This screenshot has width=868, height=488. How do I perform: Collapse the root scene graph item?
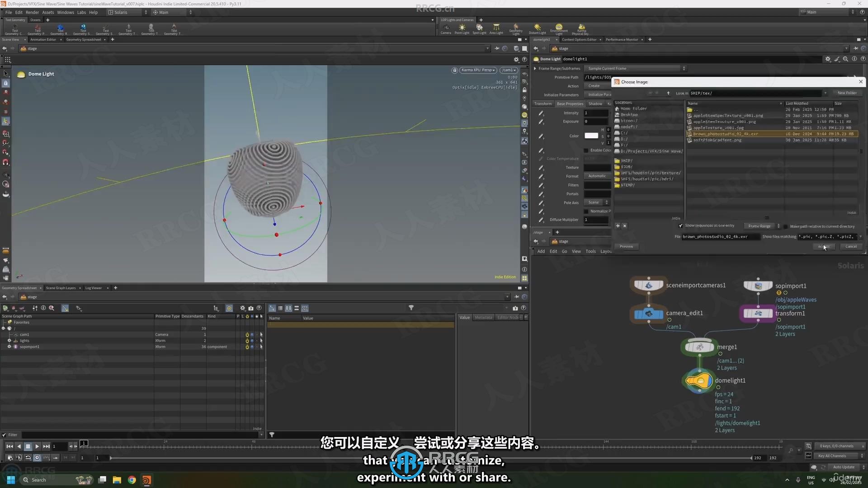click(4, 328)
